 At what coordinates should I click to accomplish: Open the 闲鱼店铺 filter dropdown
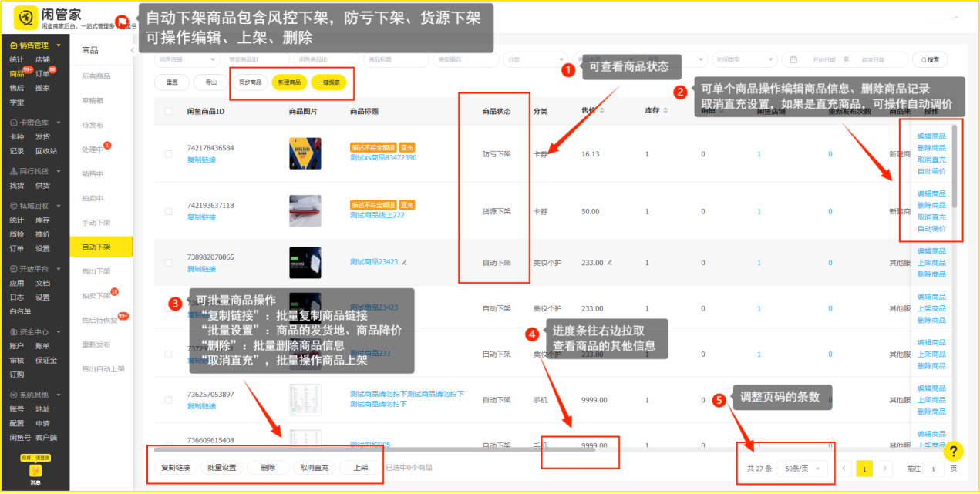[186, 59]
